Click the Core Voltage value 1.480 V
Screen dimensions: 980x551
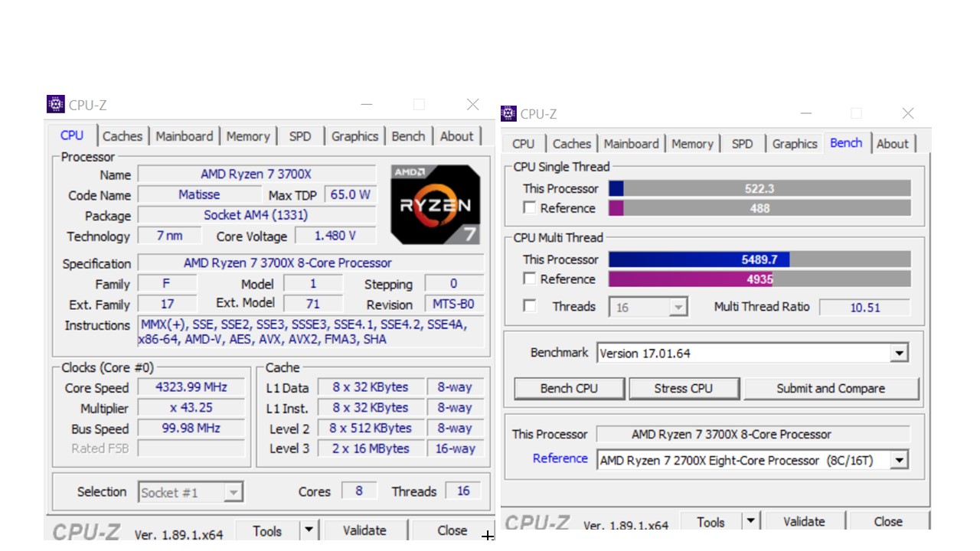[x=335, y=236]
